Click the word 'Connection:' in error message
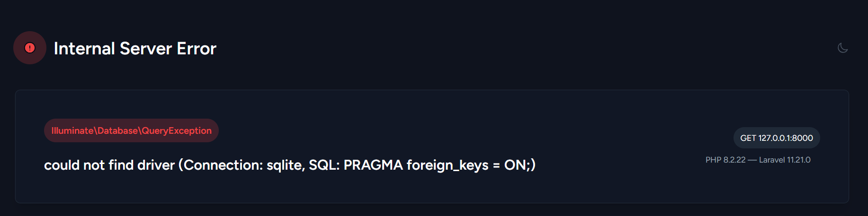This screenshot has height=216, width=868. pyautogui.click(x=223, y=165)
